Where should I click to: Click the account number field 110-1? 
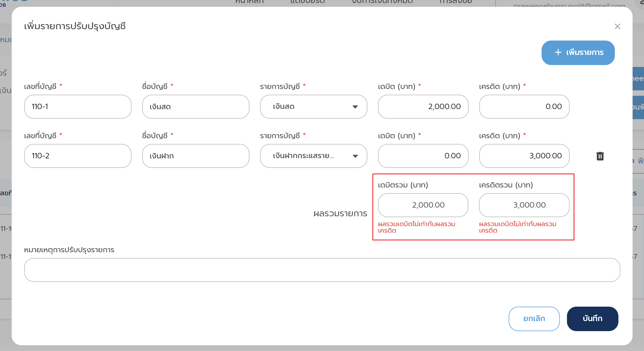pyautogui.click(x=78, y=107)
